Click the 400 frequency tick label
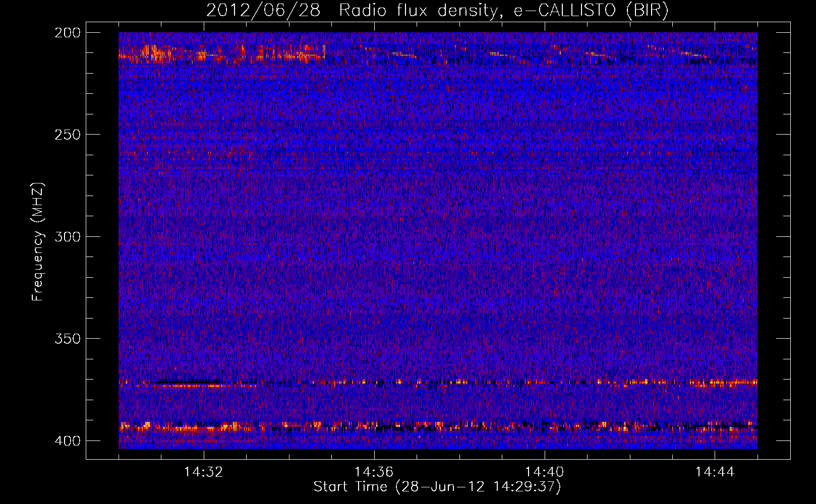The image size is (816, 504). click(x=68, y=440)
